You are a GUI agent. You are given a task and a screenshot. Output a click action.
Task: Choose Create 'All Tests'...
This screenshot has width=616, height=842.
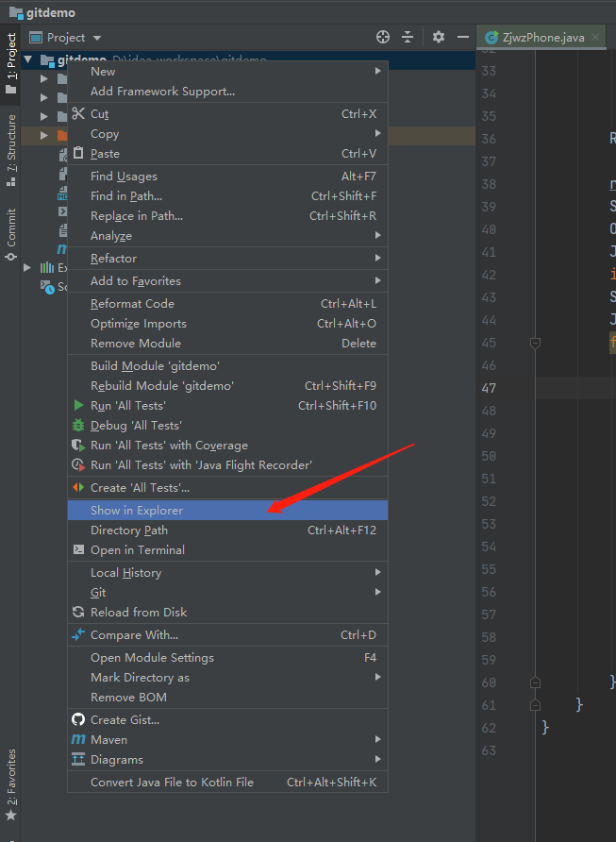pos(227,488)
